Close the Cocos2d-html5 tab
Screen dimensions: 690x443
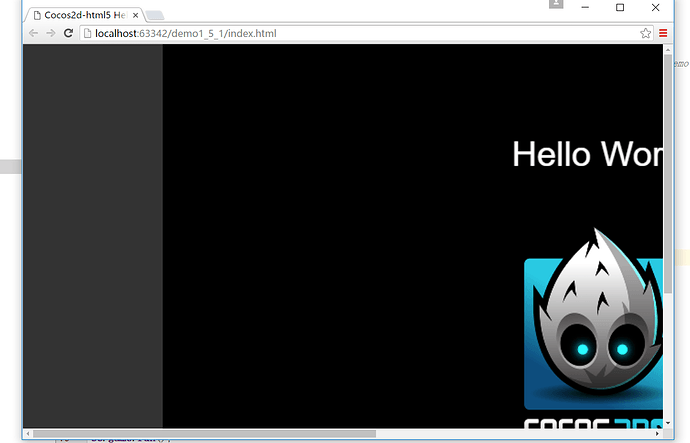136,15
